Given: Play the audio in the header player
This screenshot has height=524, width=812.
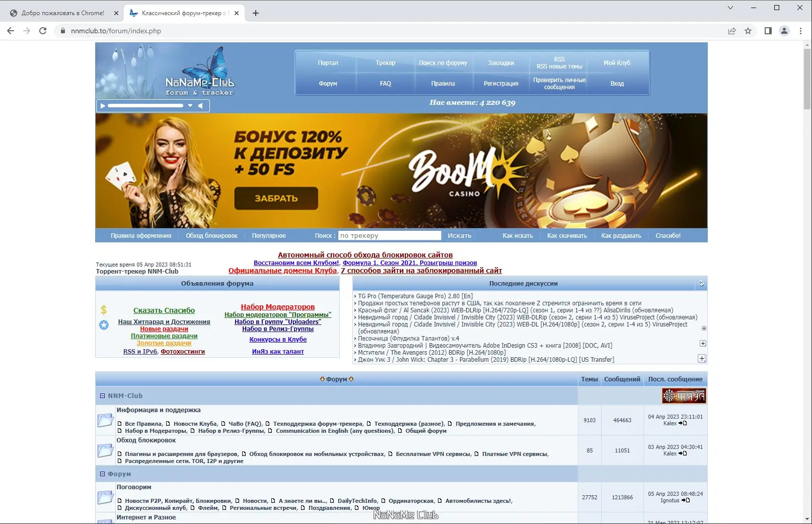Looking at the screenshot, I should click(103, 106).
